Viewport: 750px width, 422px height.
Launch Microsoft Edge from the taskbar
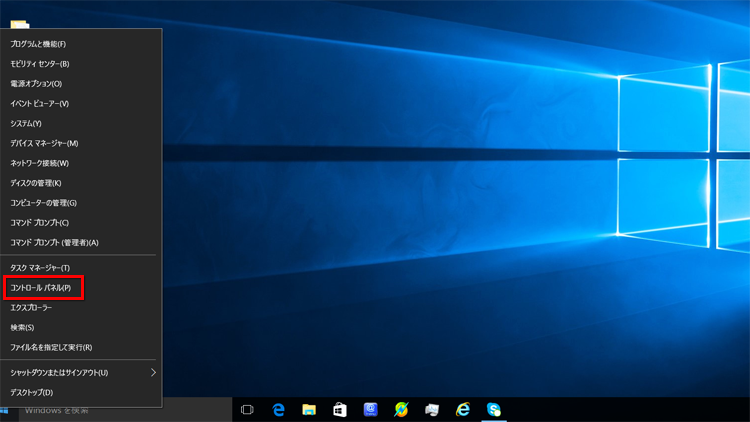point(279,410)
